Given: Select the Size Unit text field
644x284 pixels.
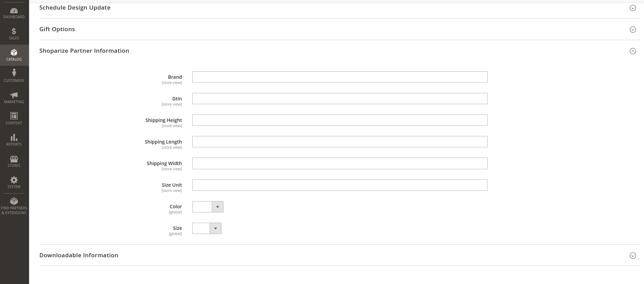Looking at the screenshot, I should [339, 185].
